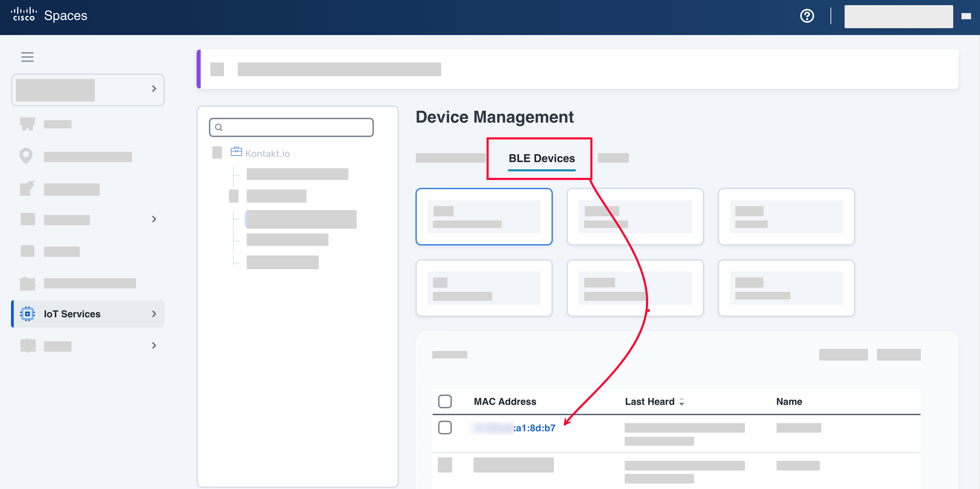Click the location pin sidebar icon

[x=26, y=156]
